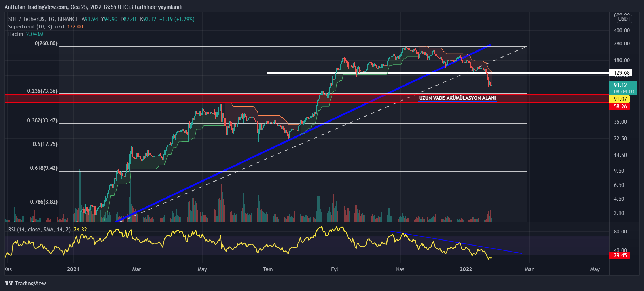Click the RSI value "24.32" in the legend

point(80,230)
